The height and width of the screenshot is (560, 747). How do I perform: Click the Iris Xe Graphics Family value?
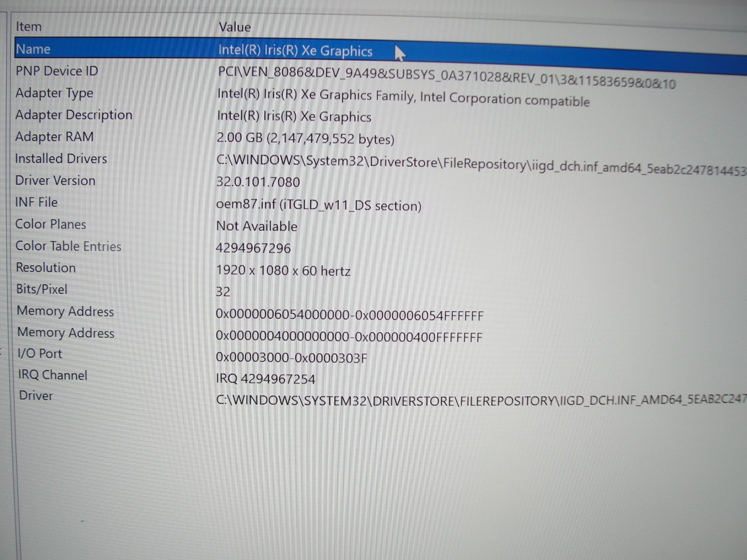pos(403,98)
